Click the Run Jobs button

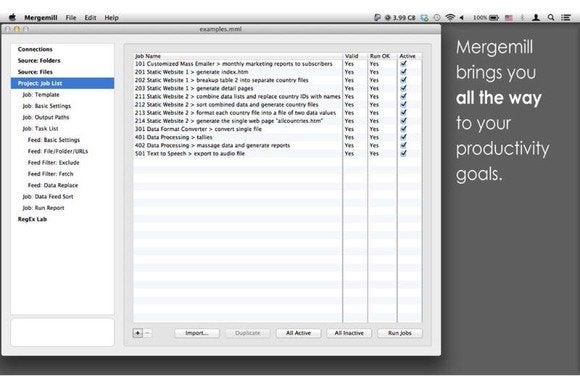[399, 333]
